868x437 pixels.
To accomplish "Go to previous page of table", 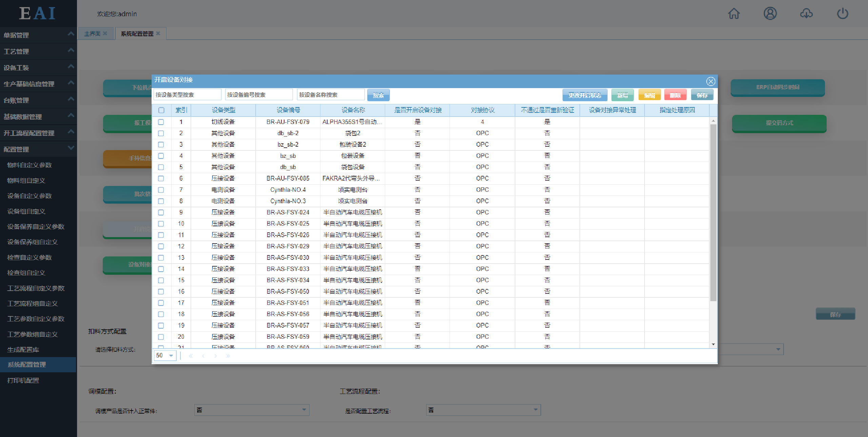I will pos(203,356).
